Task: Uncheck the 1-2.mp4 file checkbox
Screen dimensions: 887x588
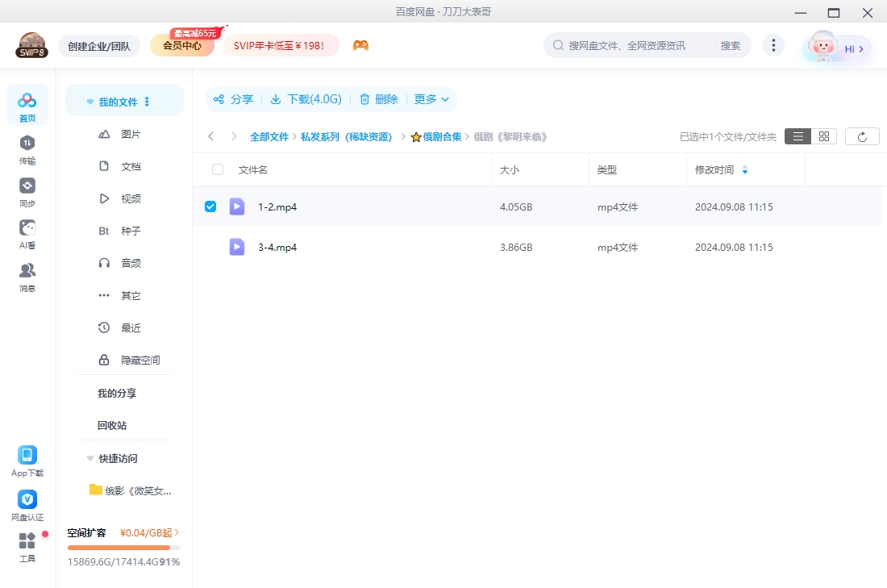Action: click(x=210, y=206)
